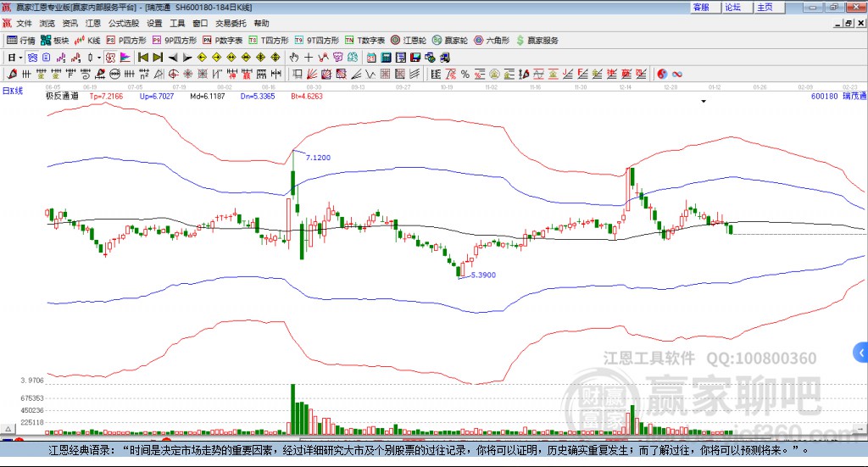
Task: Expand the blue side panel chevron
Action: [x=861, y=353]
